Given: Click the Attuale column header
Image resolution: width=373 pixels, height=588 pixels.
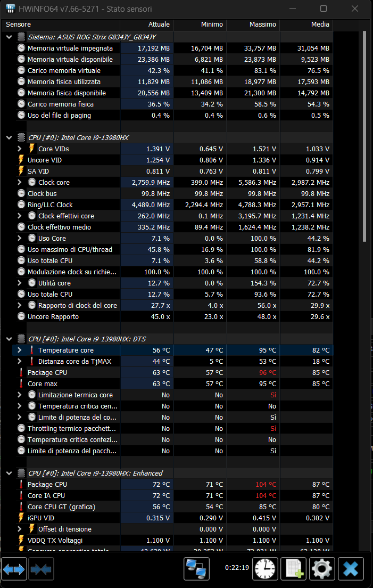Looking at the screenshot, I should click(146, 24).
